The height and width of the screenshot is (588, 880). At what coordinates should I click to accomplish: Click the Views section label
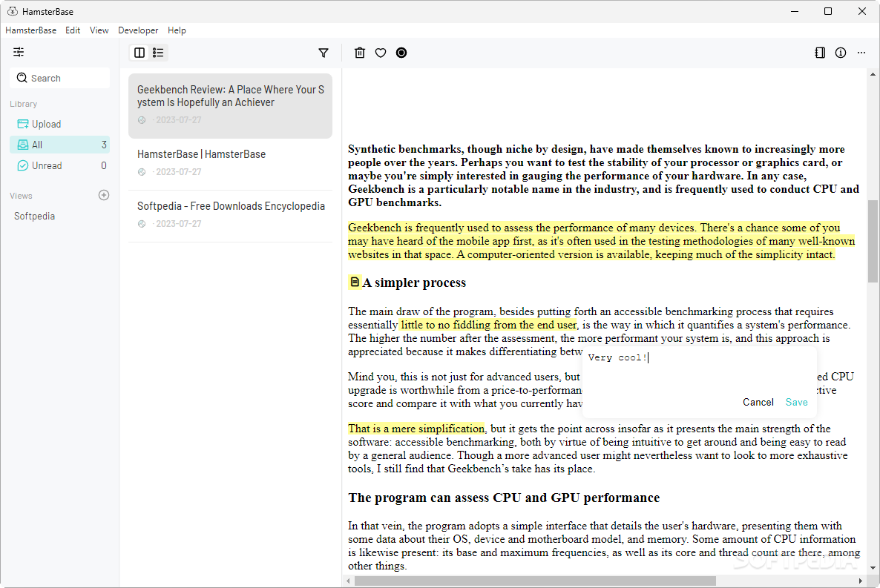[21, 196]
